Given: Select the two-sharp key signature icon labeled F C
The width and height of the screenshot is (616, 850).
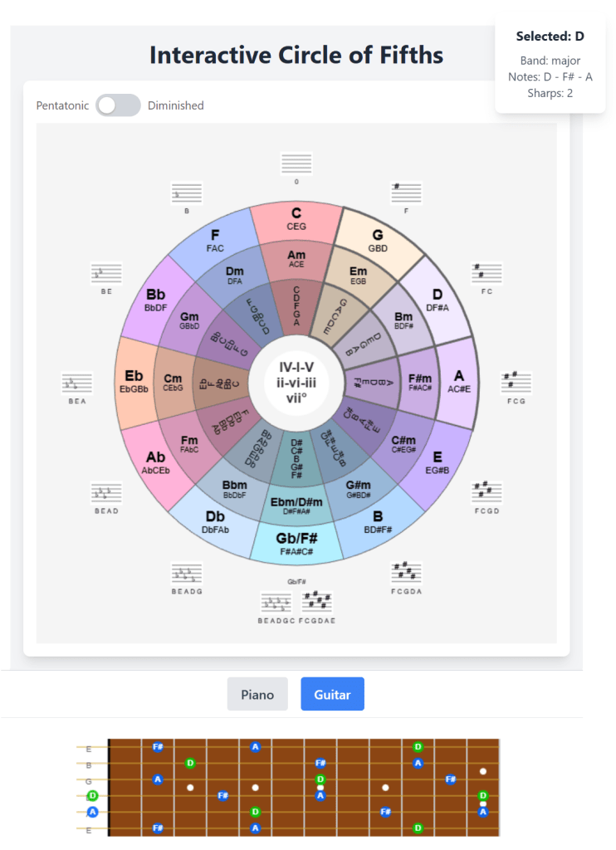Looking at the screenshot, I should pyautogui.click(x=486, y=273).
